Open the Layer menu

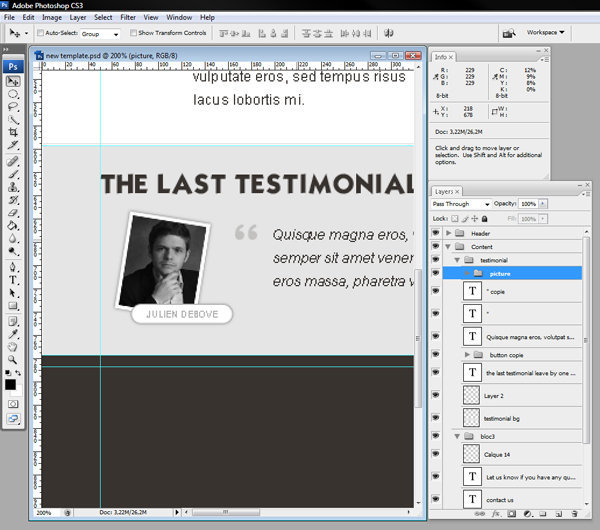78,18
